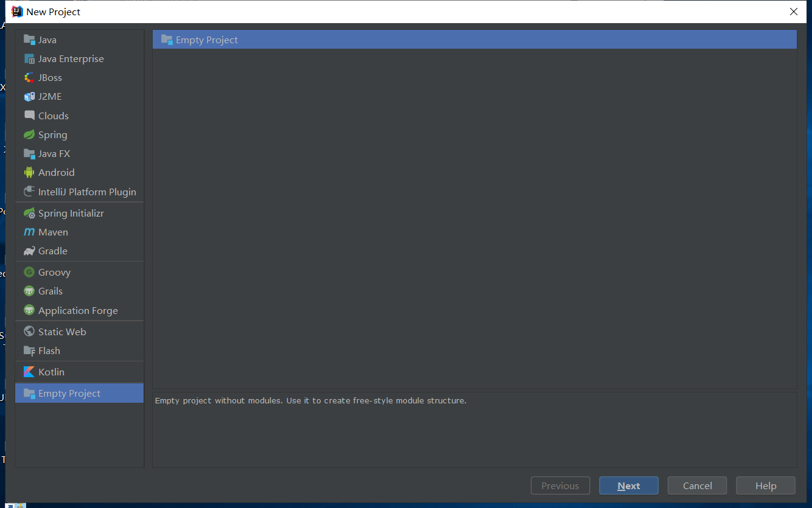The image size is (812, 508).
Task: Select the Empty Project template row
Action: click(474, 40)
